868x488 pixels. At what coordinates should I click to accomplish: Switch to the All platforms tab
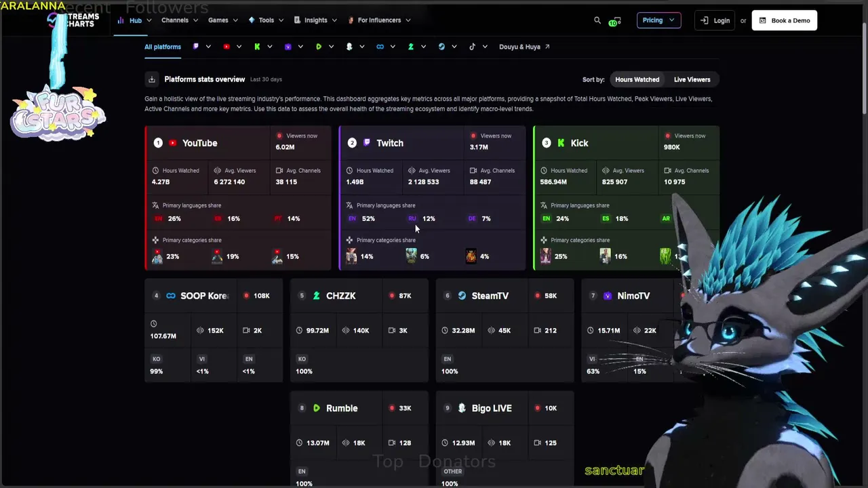coord(163,47)
